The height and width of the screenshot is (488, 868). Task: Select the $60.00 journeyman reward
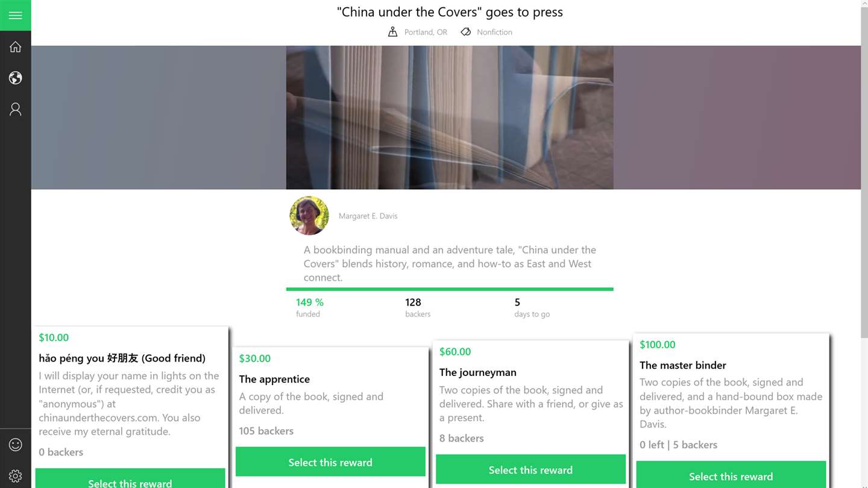click(530, 470)
